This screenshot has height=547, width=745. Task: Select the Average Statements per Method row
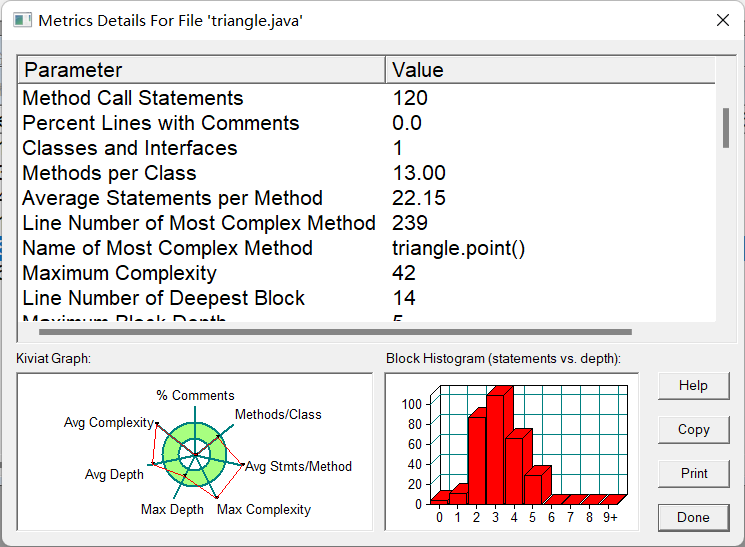click(x=367, y=198)
